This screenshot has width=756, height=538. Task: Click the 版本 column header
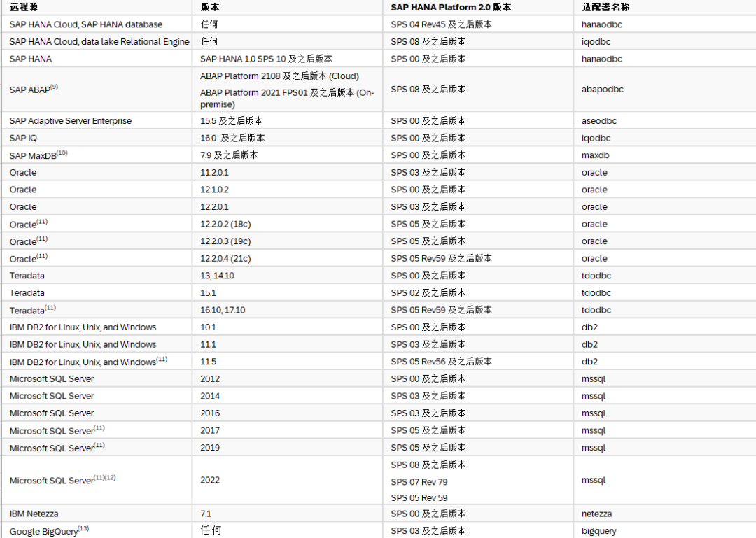(210, 7)
